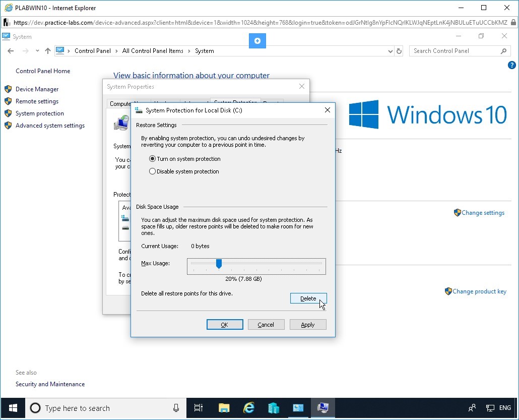Refresh the Control Panel view
This screenshot has height=420, width=519.
pyautogui.click(x=399, y=51)
